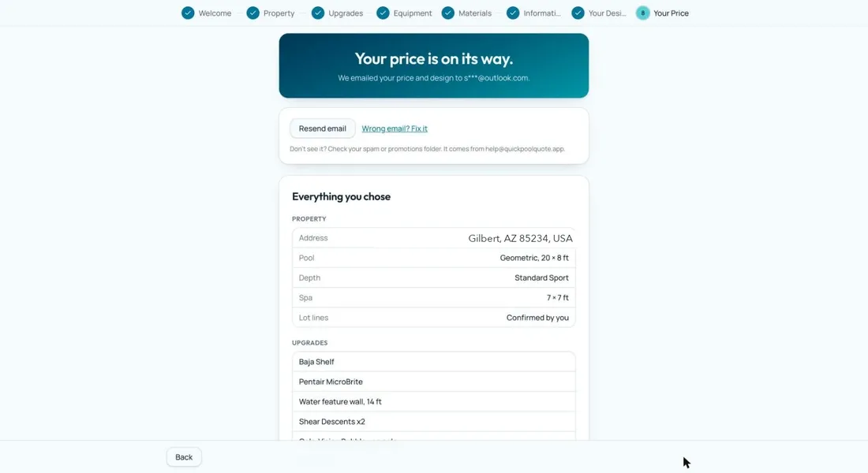Click the step 8 Your Price circle
The image size is (868, 473).
coord(642,13)
